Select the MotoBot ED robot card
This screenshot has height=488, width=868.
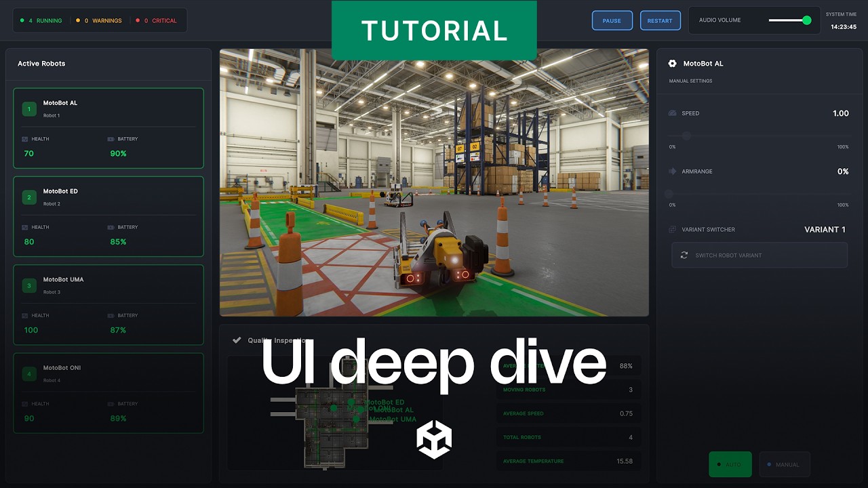(108, 216)
